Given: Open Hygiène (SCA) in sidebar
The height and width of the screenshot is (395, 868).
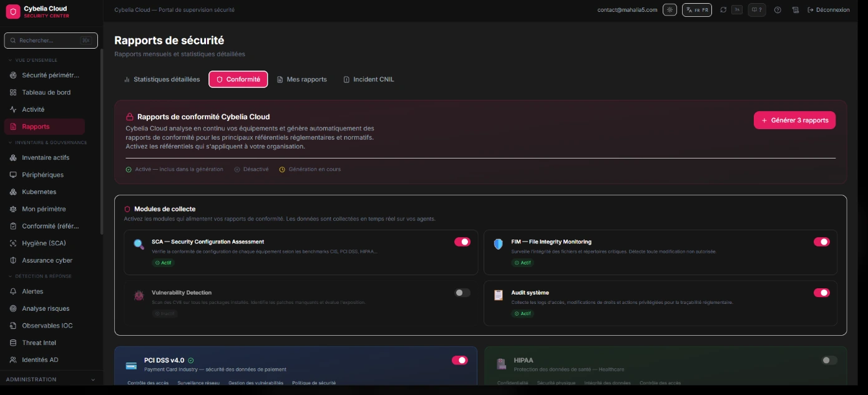Looking at the screenshot, I should [44, 243].
